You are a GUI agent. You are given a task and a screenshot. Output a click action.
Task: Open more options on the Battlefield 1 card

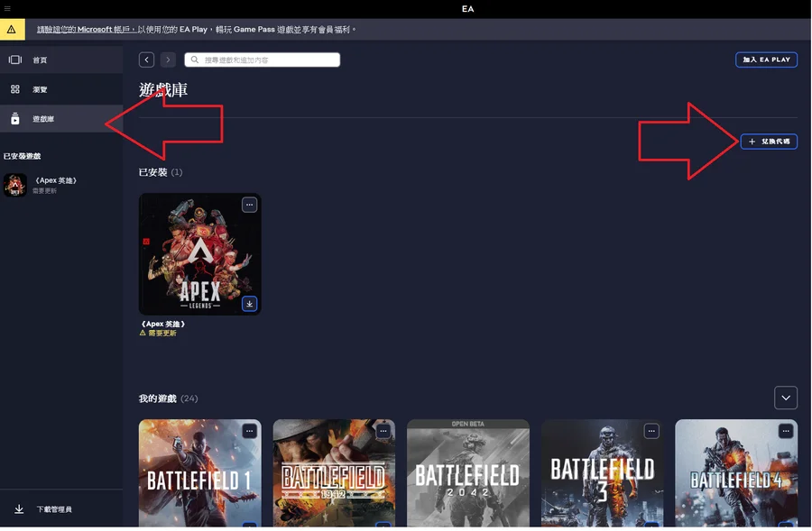pyautogui.click(x=250, y=431)
